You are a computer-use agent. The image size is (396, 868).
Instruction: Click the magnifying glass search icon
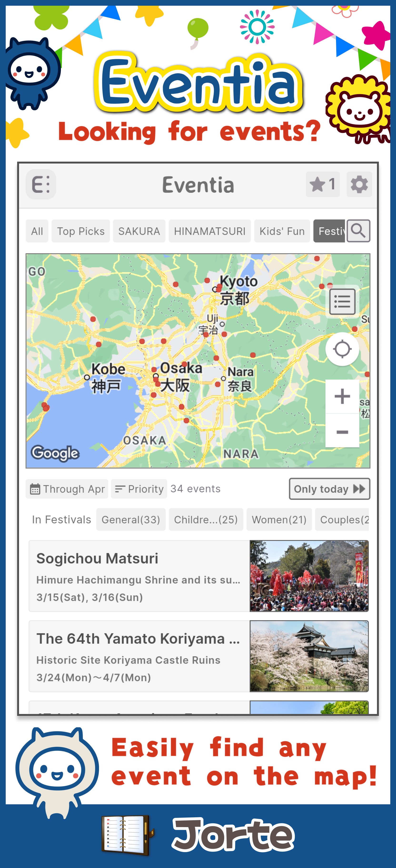click(x=358, y=231)
